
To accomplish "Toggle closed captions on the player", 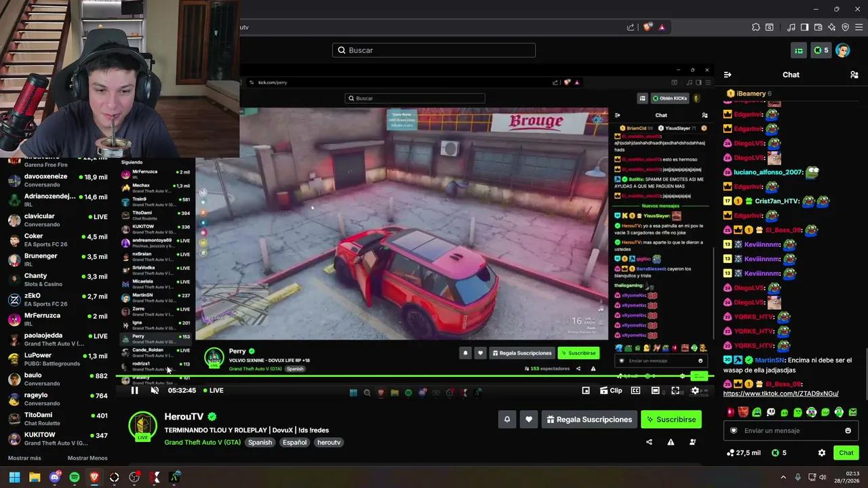I will pos(635,390).
